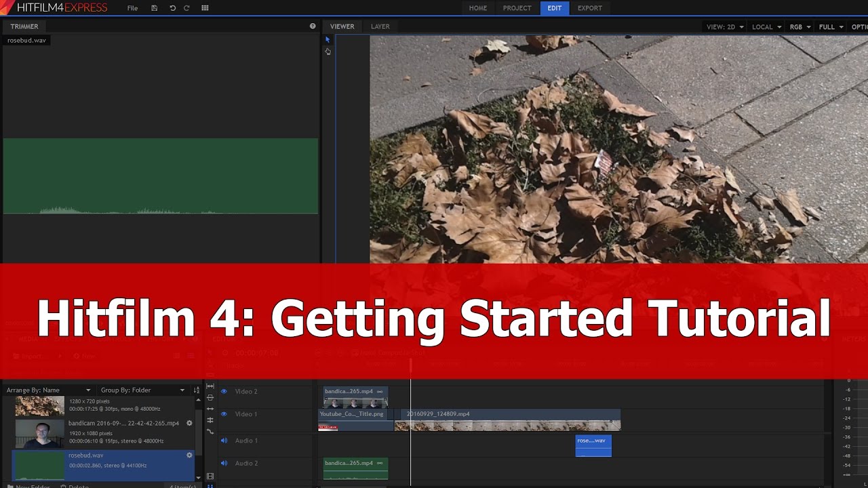Open the File menu
868x488 pixels.
132,8
